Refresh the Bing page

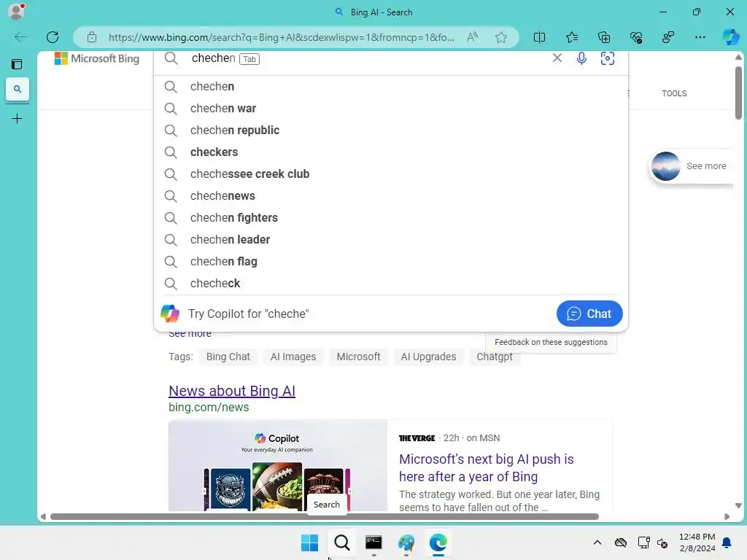tap(53, 37)
